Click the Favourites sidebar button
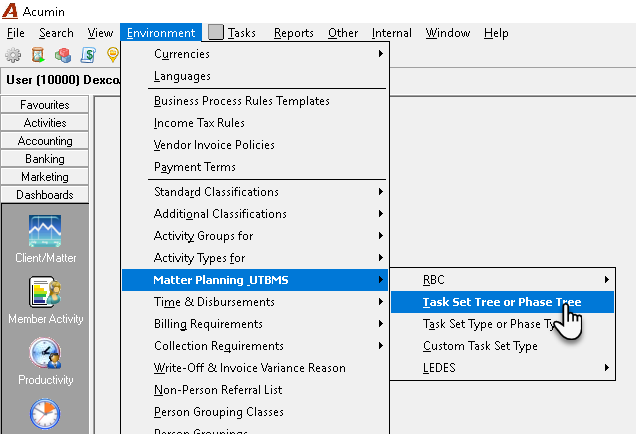The image size is (636, 434). tap(45, 105)
